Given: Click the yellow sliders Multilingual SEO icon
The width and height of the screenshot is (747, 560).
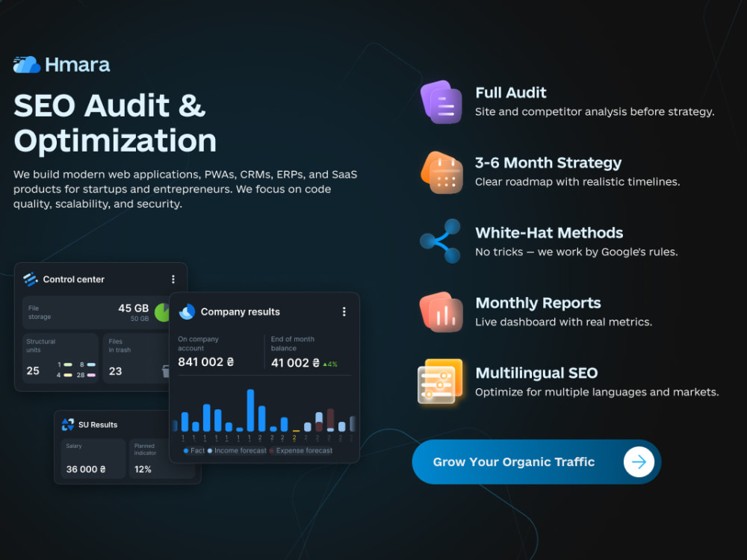Looking at the screenshot, I should coord(440,382).
